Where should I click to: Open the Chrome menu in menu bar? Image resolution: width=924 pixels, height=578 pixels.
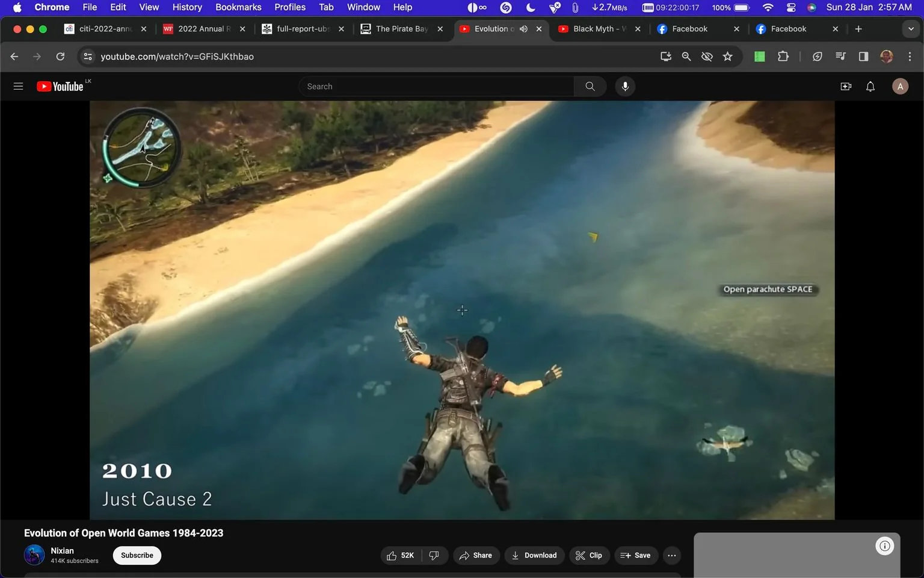(52, 7)
